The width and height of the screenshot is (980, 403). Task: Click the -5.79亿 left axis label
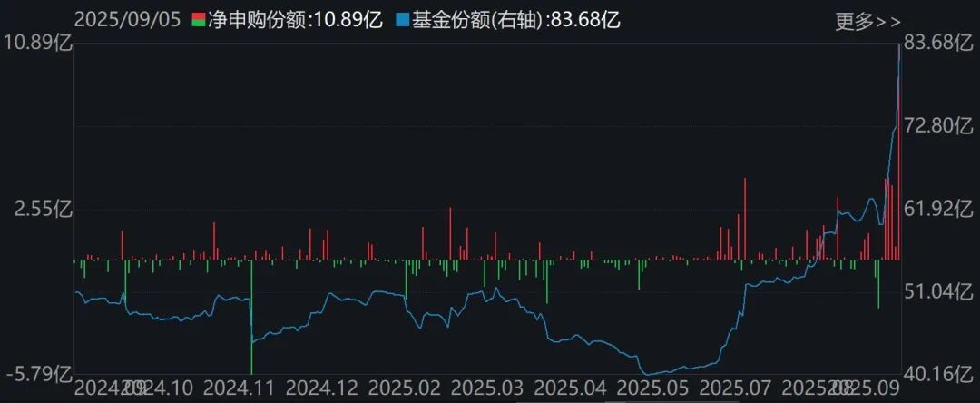tap(39, 374)
